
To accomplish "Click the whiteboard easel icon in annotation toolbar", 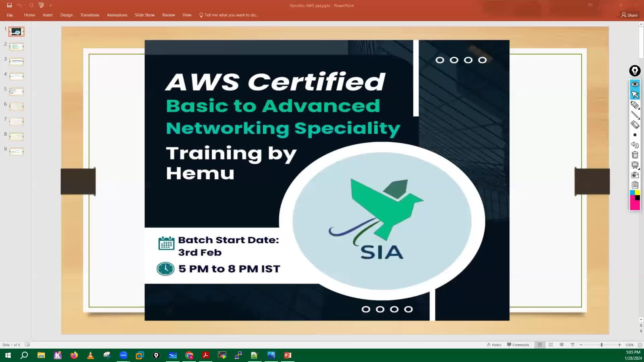I will pyautogui.click(x=635, y=165).
